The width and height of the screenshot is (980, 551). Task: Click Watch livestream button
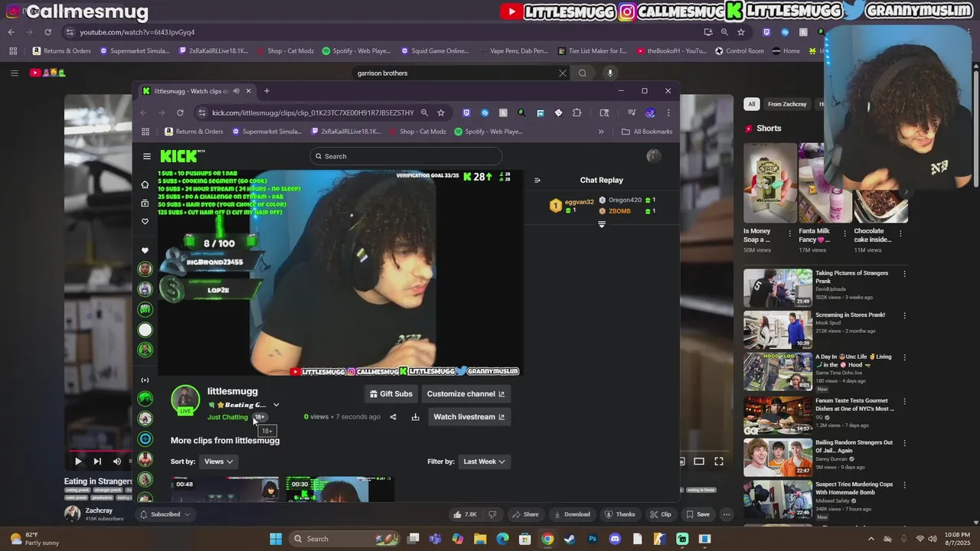coord(469,417)
